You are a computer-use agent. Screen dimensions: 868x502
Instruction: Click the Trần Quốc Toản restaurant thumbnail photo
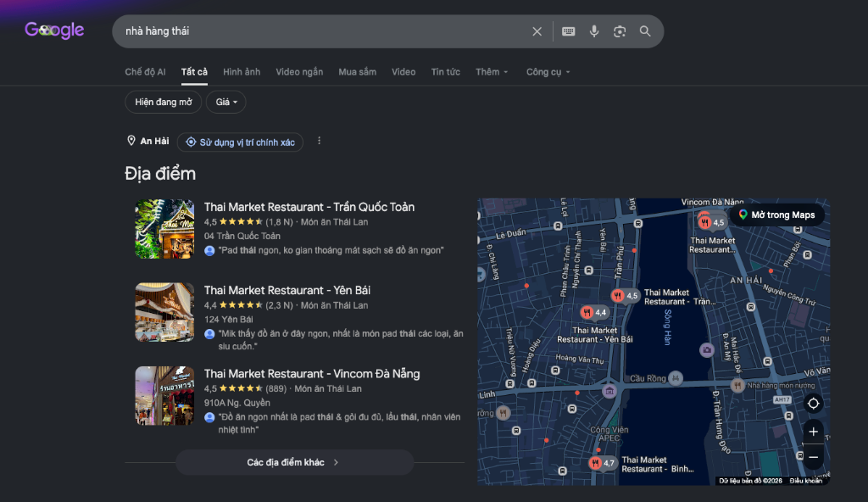pos(165,229)
